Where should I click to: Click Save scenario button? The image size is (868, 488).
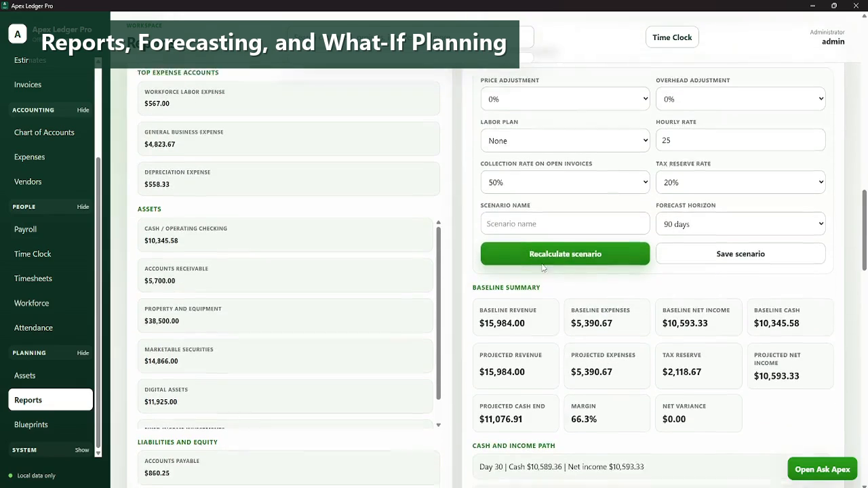tap(741, 253)
